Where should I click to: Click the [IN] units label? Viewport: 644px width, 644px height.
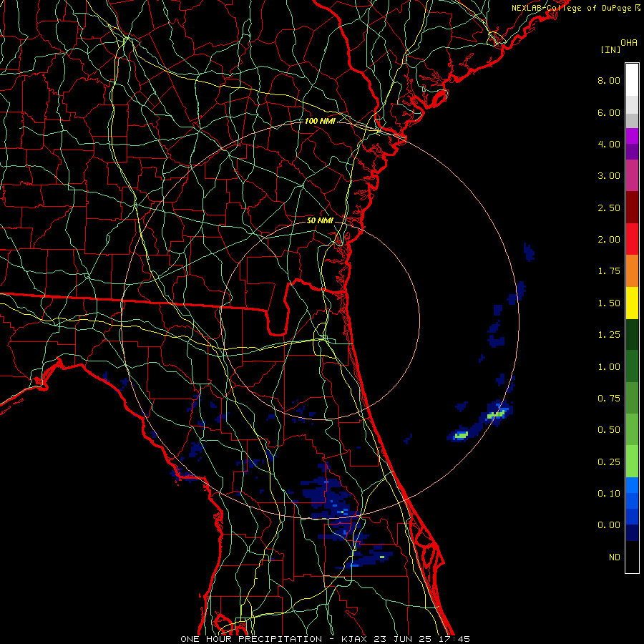coord(610,49)
